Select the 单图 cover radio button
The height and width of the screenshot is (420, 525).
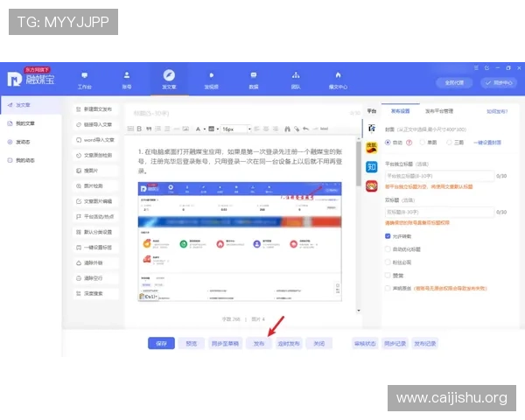(x=423, y=143)
